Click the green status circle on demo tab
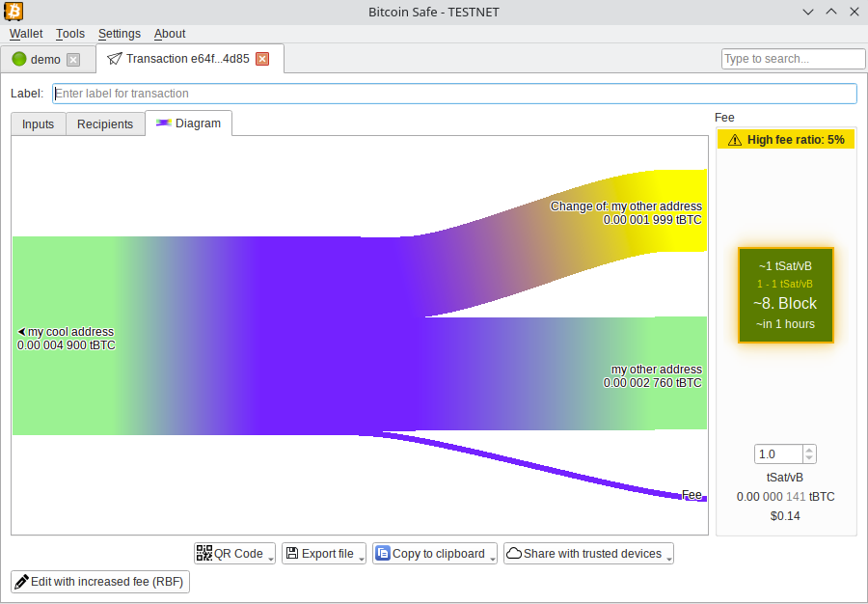 [x=19, y=59]
